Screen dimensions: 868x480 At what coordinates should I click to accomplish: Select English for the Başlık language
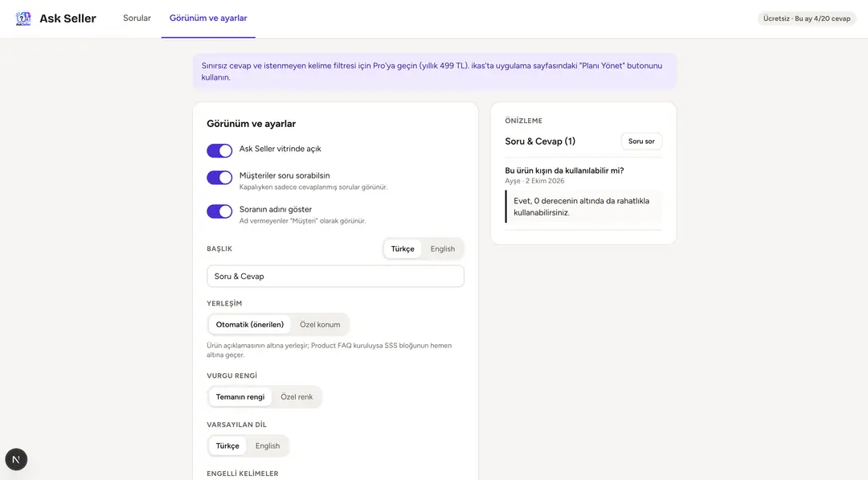(442, 249)
